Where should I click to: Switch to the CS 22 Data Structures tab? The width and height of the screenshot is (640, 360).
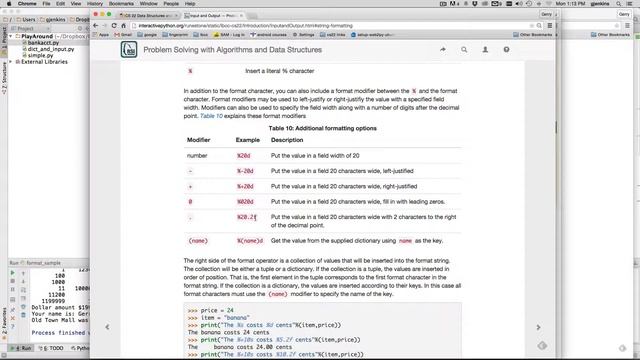tap(148, 16)
